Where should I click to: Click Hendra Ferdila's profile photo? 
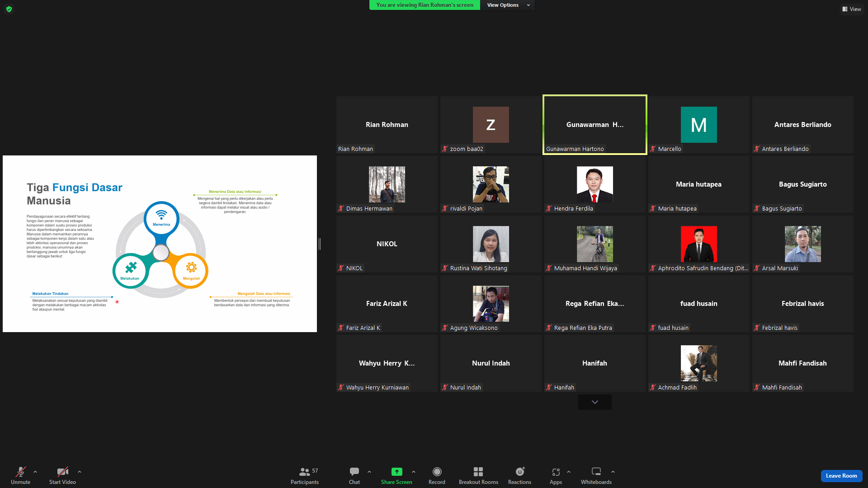(595, 184)
